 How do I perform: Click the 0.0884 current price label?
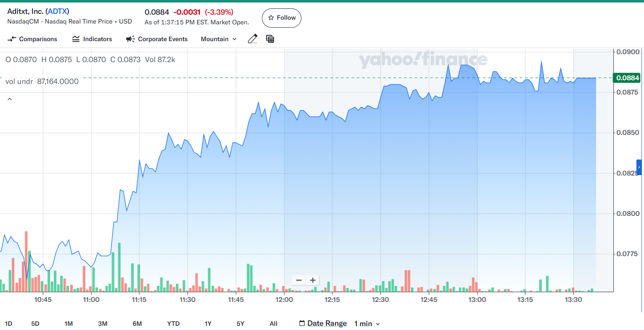tap(627, 78)
